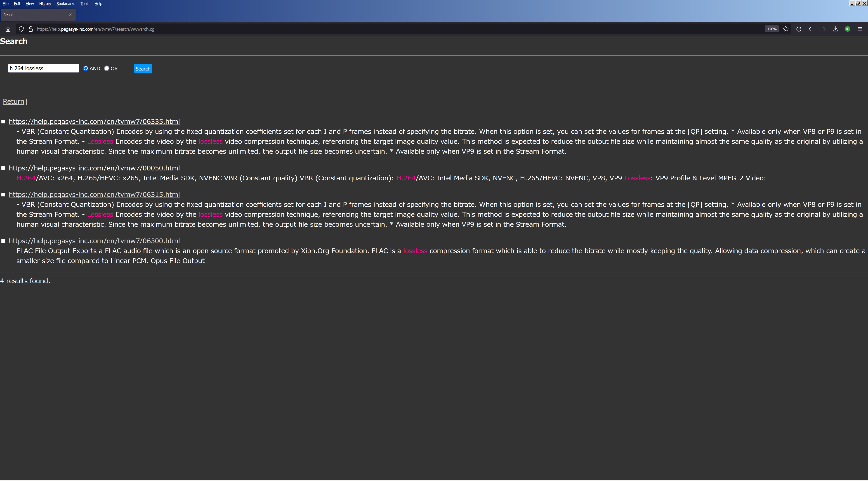
Task: Select the OR radio button
Action: (x=107, y=68)
